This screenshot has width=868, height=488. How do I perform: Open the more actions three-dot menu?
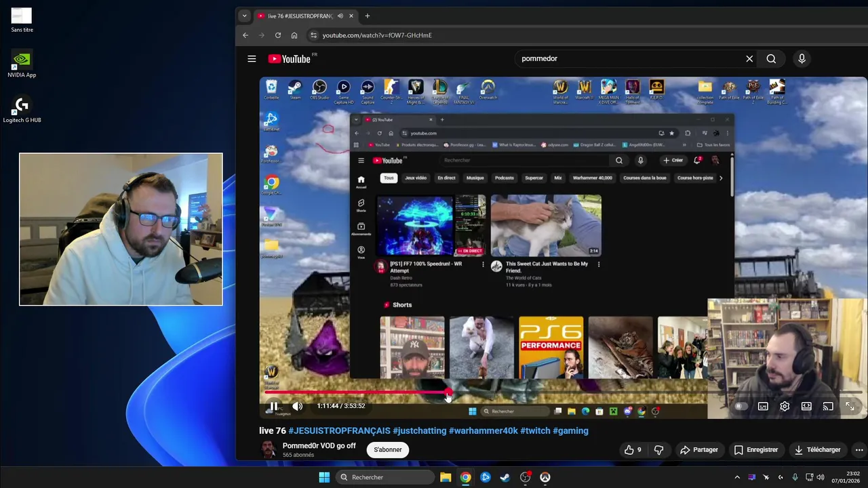click(859, 449)
